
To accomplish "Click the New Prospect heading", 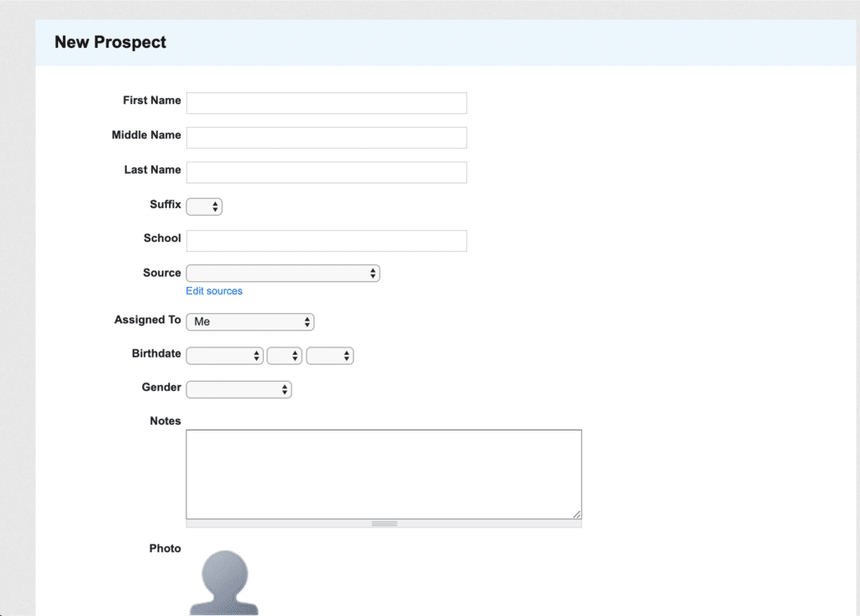I will [x=110, y=42].
